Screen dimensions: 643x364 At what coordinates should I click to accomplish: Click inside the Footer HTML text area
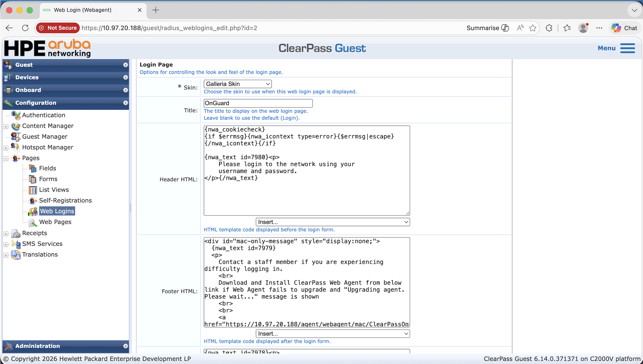coord(307,282)
